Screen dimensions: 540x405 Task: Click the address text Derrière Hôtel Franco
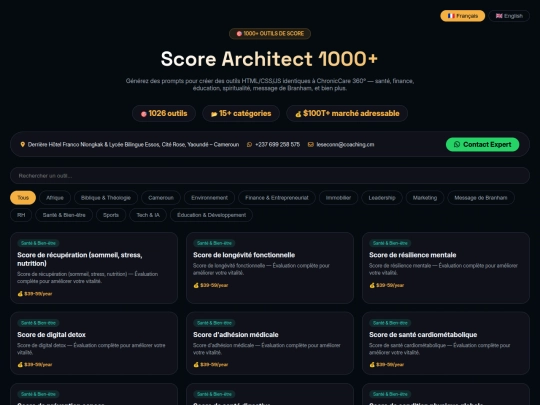point(133,144)
